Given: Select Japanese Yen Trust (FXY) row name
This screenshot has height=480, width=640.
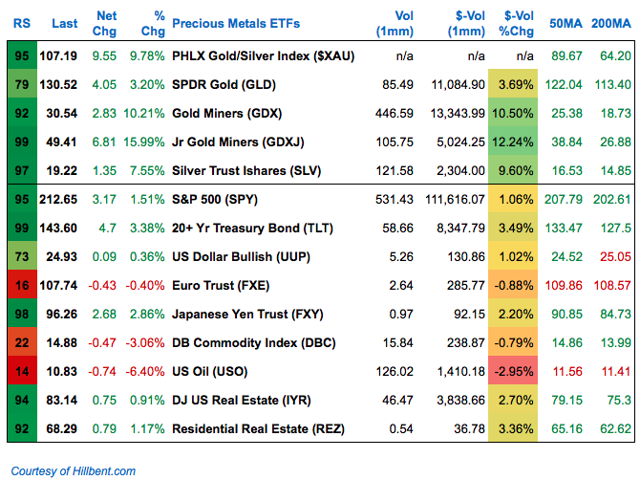Looking at the screenshot, I should (x=248, y=314).
